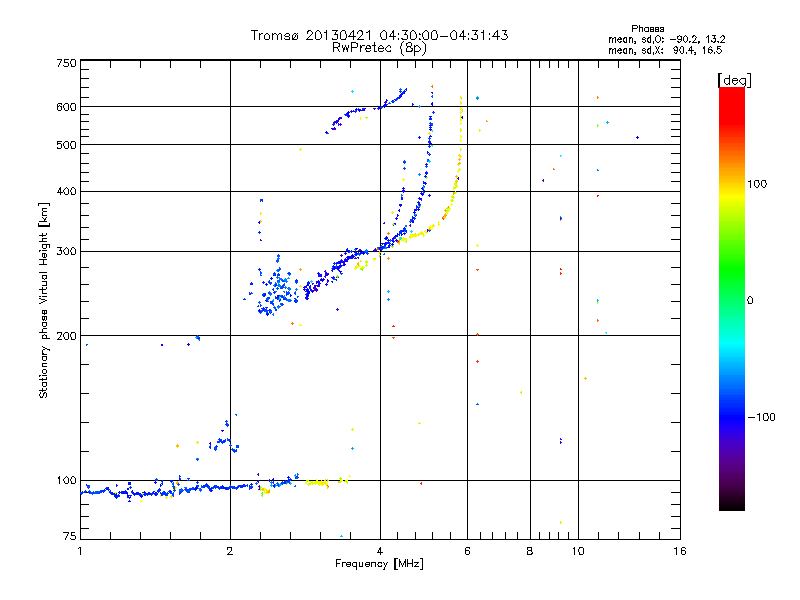Screen dimensions: 800x600
Task: Click the 'RwPretec (8p)' subtitle
Action: (x=379, y=48)
